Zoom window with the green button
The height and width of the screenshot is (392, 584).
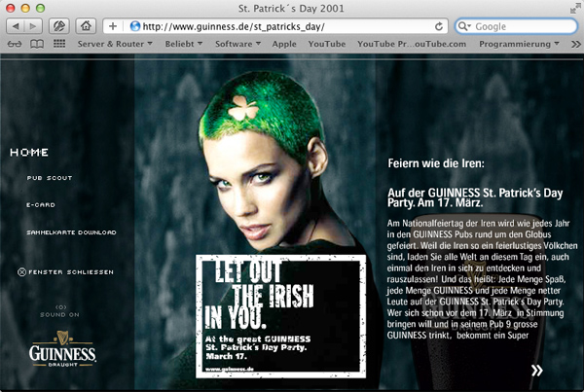click(x=40, y=8)
